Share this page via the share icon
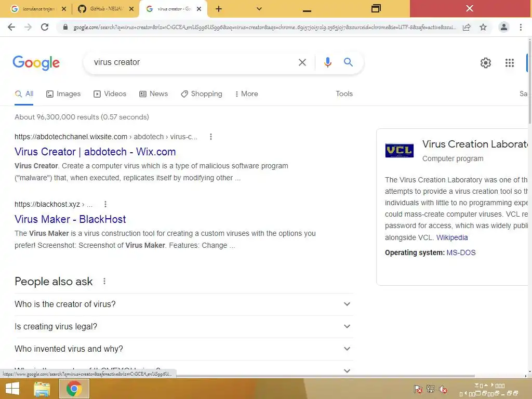Screen dimensions: 532x399 (467, 27)
